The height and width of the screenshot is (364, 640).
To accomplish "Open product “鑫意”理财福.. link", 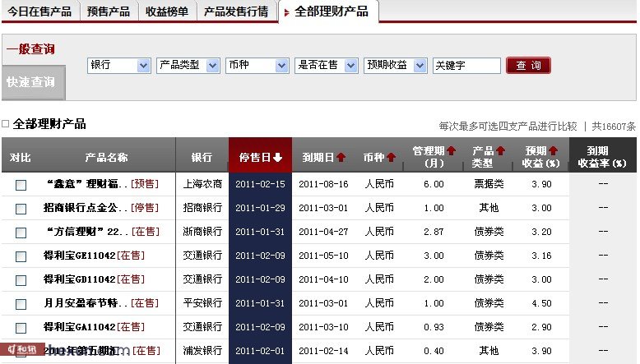I will click(87, 184).
